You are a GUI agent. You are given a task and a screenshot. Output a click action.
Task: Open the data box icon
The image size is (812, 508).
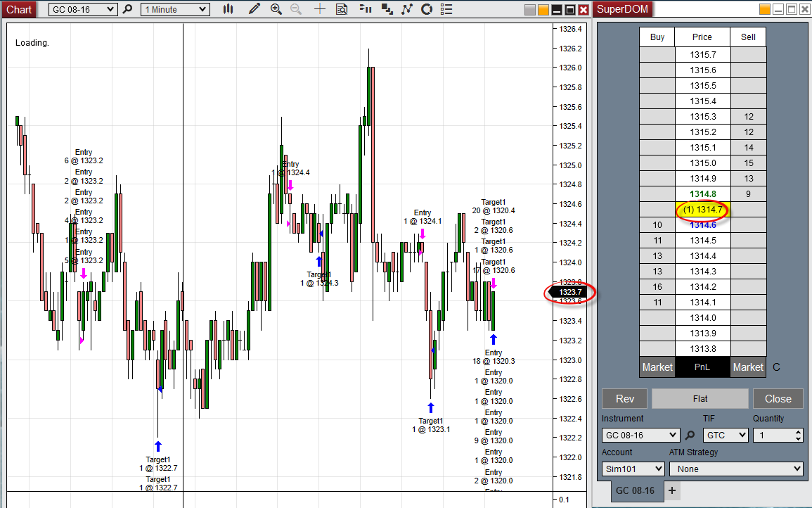click(342, 9)
